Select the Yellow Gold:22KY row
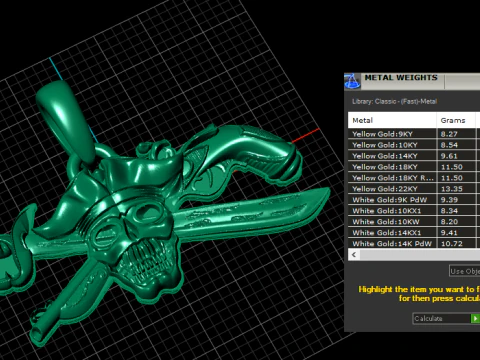Image resolution: width=480 pixels, height=360 pixels. point(414,189)
